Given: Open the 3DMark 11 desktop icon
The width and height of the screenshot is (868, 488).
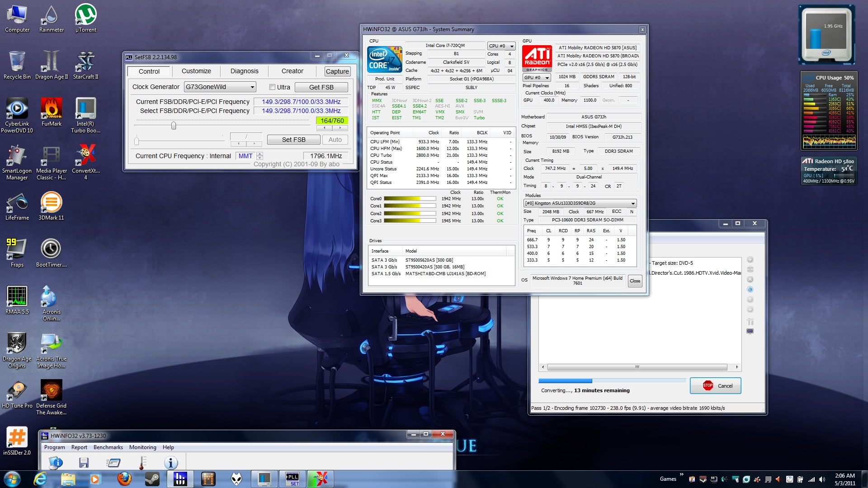Looking at the screenshot, I should pyautogui.click(x=51, y=206).
